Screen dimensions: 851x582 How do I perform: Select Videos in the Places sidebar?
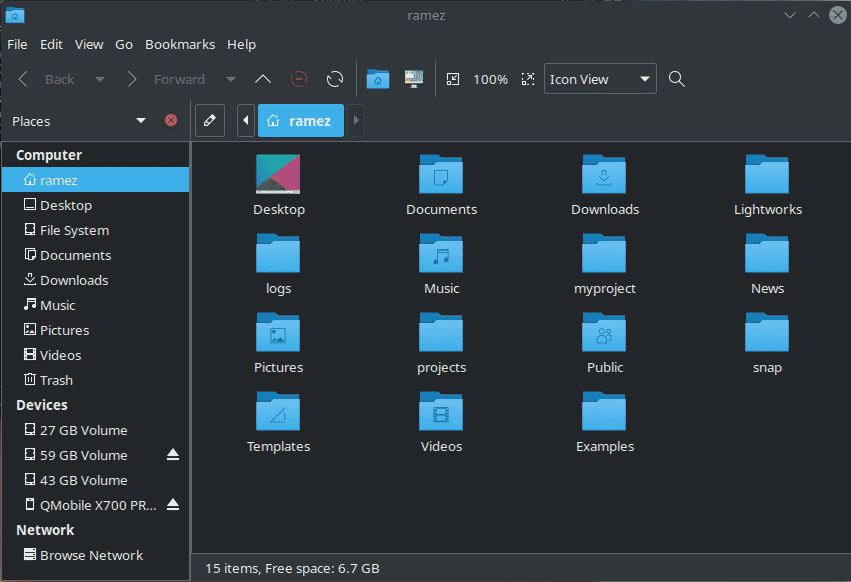96,355
